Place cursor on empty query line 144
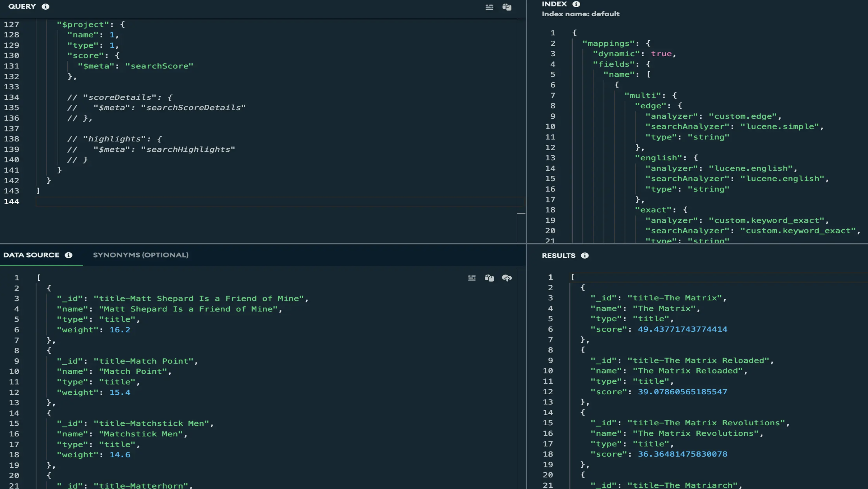 (x=252, y=201)
